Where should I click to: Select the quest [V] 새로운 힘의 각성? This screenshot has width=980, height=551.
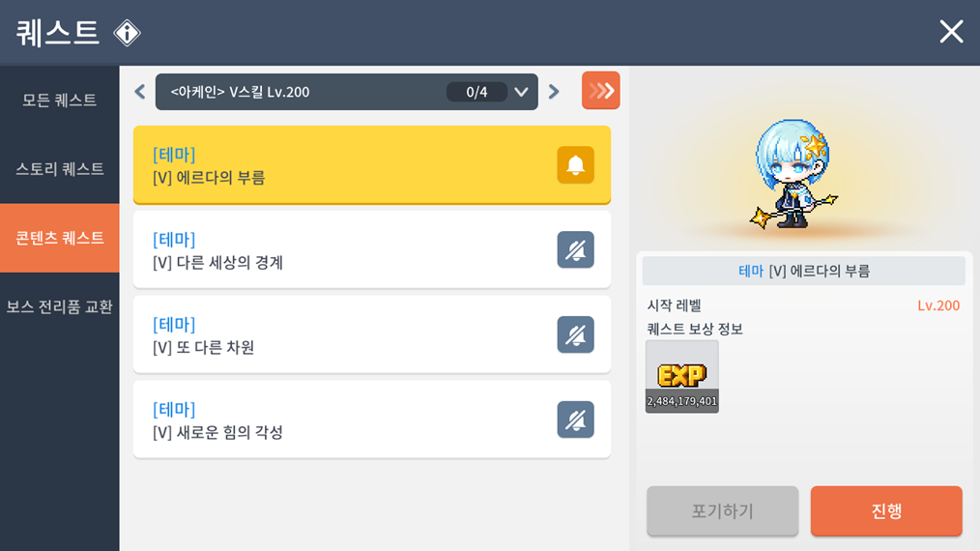pyautogui.click(x=372, y=419)
